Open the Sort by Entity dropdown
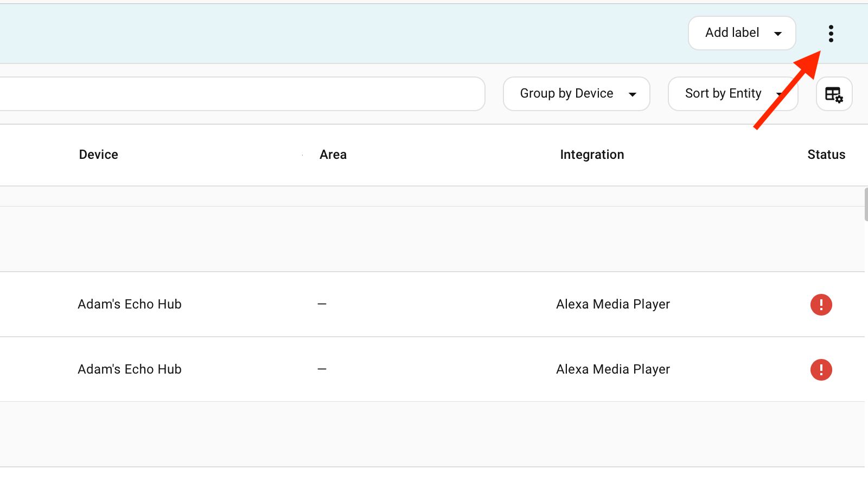The height and width of the screenshot is (488, 868). coord(732,94)
